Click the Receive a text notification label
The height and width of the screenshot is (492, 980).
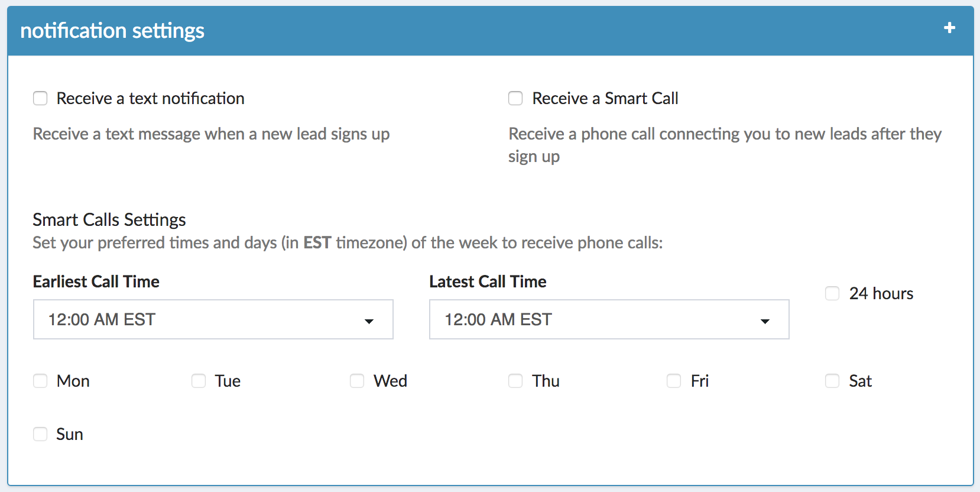pyautogui.click(x=150, y=98)
